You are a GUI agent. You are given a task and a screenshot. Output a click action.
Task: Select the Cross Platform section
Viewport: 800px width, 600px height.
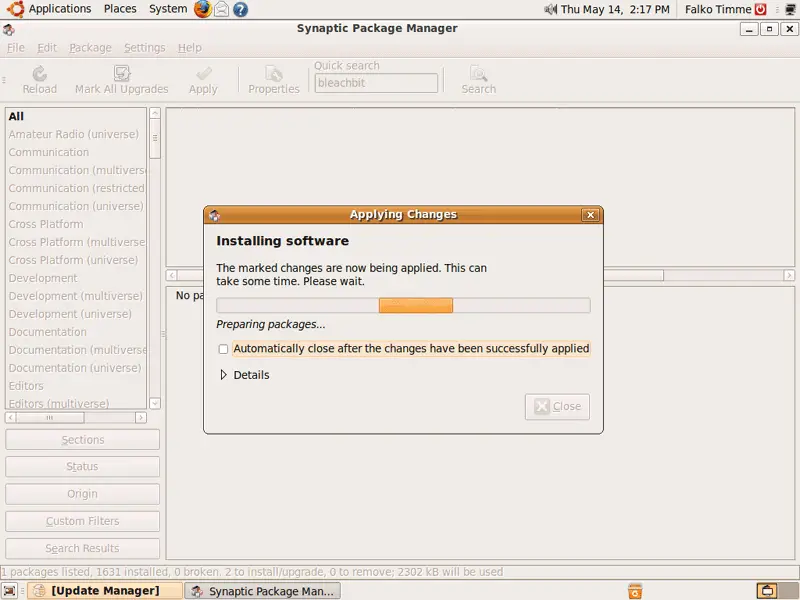click(76, 224)
